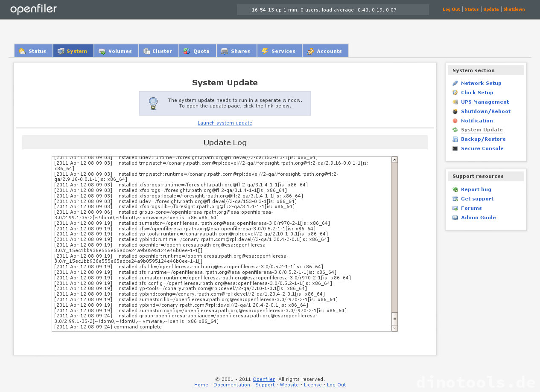Click the footer Home link
This screenshot has width=540, height=392.
(201, 385)
